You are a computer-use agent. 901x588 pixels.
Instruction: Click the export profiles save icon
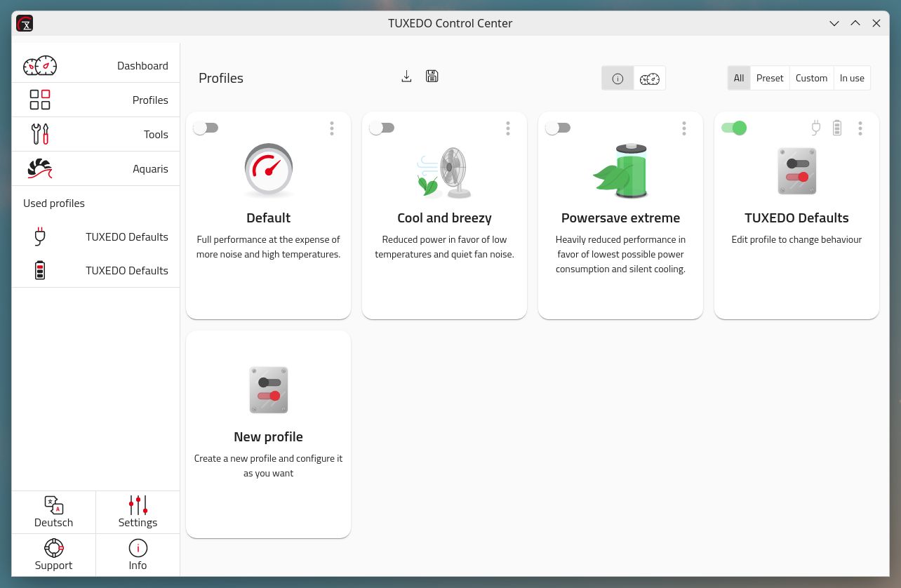tap(432, 76)
